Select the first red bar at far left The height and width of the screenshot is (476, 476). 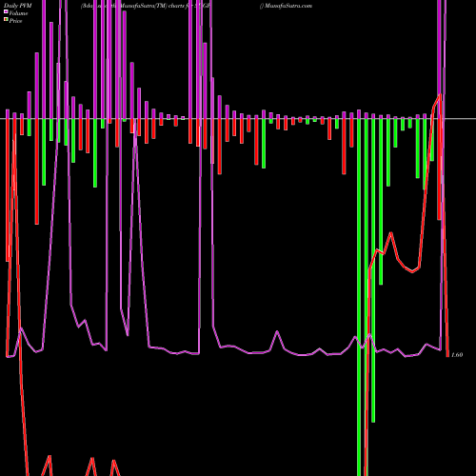8,190
